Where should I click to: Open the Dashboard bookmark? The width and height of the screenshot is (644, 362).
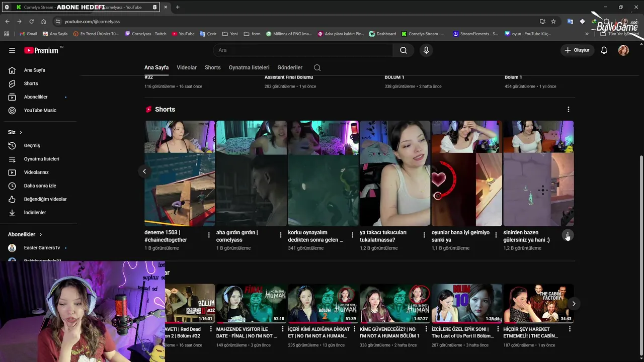tap(382, 34)
